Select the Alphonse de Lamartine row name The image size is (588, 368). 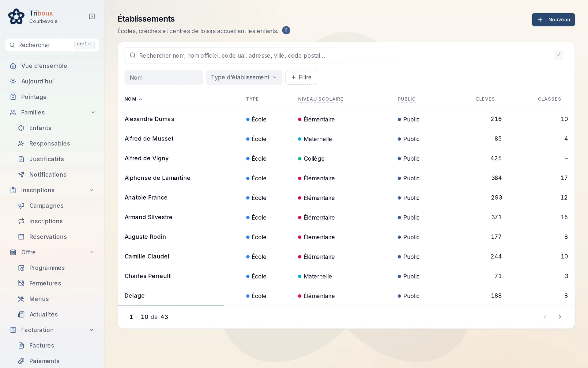coord(157,178)
